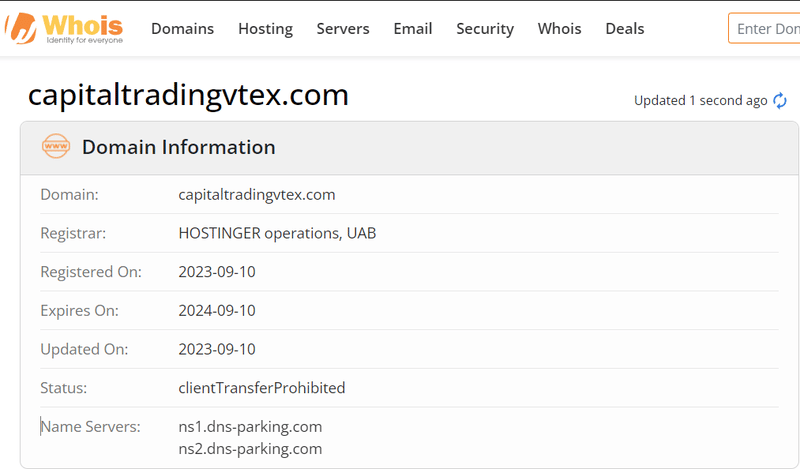Click the 'Expires On:' field label
The height and width of the screenshot is (469, 800).
[x=79, y=311]
